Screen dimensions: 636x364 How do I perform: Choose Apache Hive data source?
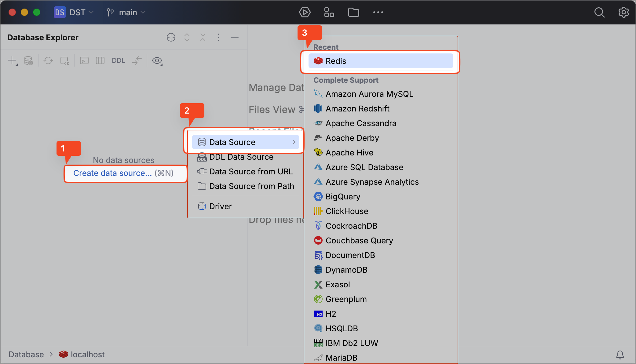[381, 153]
